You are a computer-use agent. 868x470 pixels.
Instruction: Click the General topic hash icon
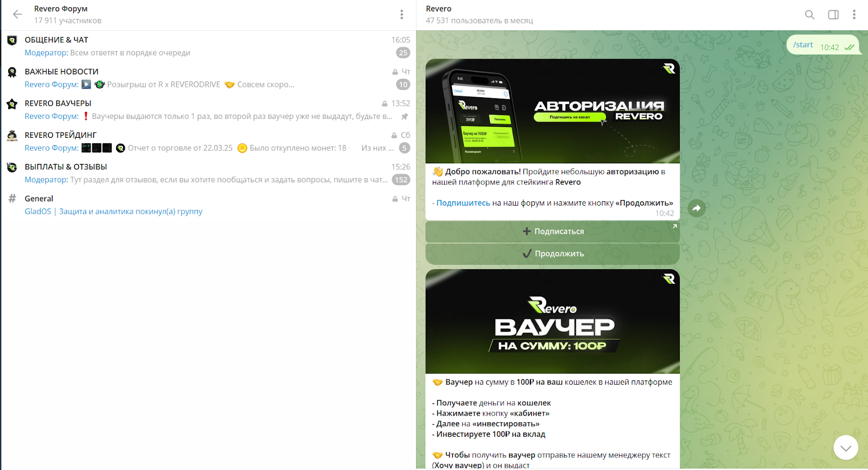[x=12, y=199]
